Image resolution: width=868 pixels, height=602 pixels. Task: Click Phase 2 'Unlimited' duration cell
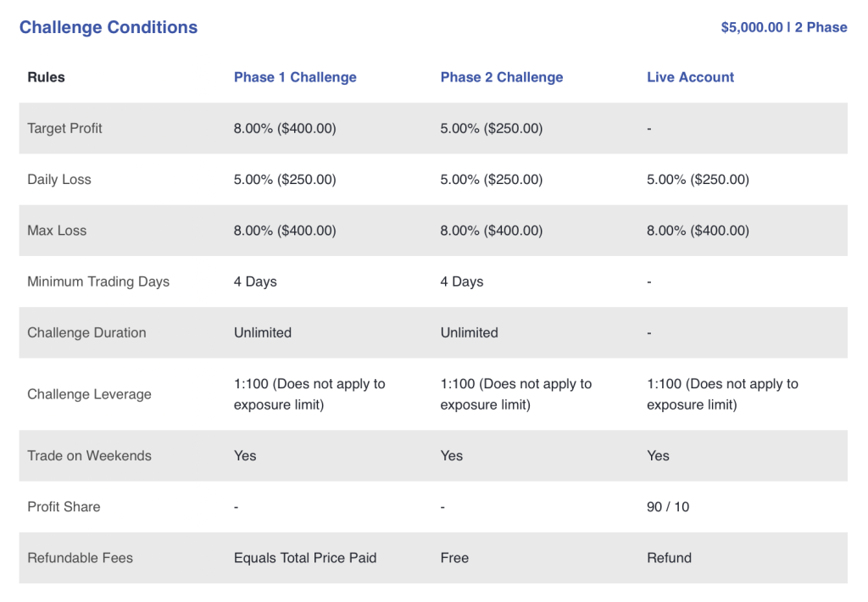(470, 332)
